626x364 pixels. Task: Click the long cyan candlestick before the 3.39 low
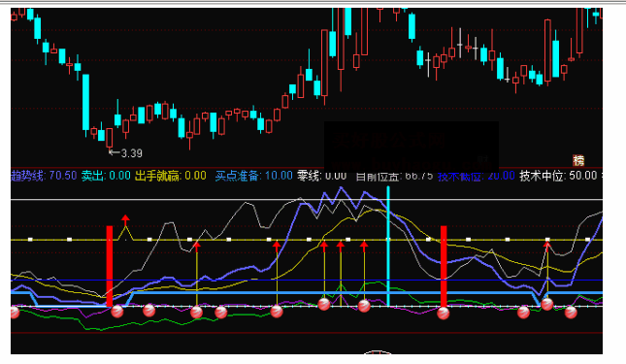point(85,102)
